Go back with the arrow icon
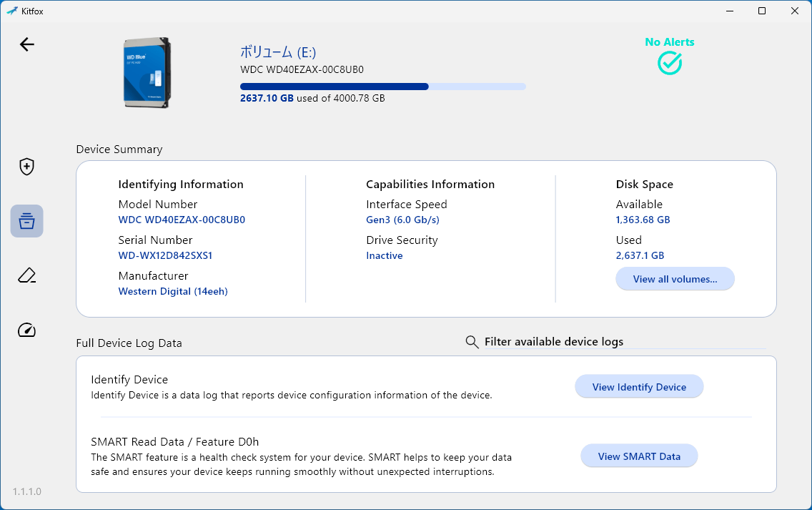 click(x=27, y=44)
